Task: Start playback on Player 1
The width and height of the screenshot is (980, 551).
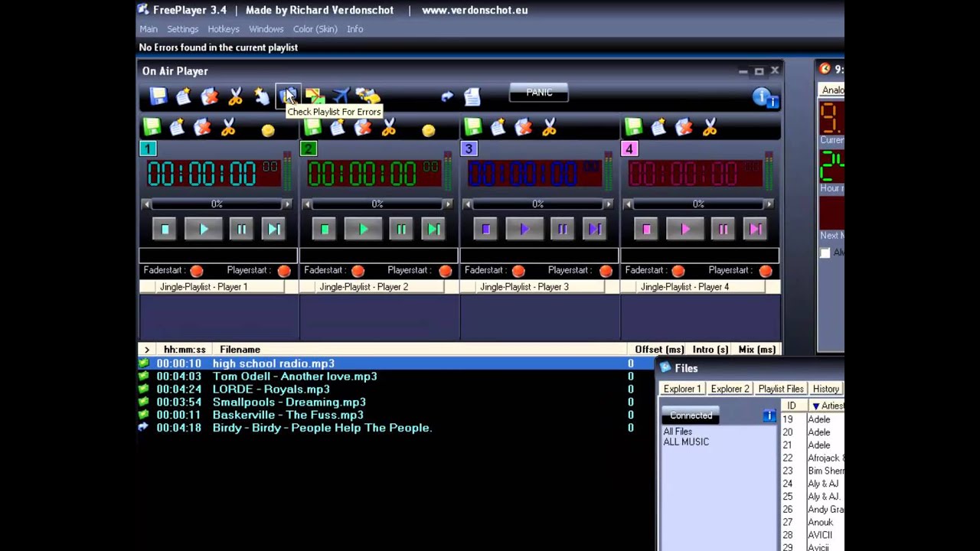Action: (x=203, y=229)
